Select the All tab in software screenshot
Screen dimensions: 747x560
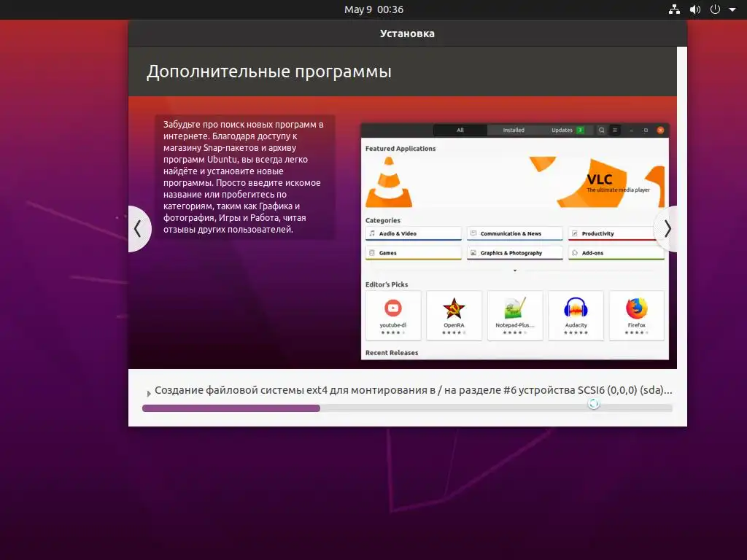click(460, 130)
